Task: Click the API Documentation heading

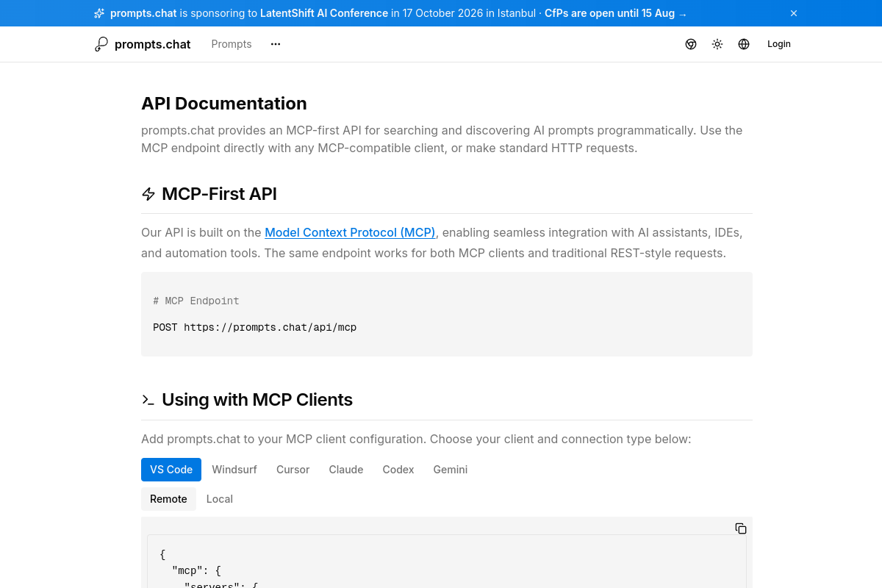Action: point(224,104)
